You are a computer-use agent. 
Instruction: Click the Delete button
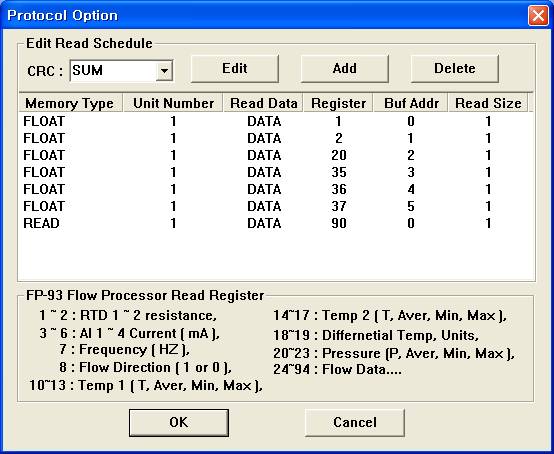[454, 69]
